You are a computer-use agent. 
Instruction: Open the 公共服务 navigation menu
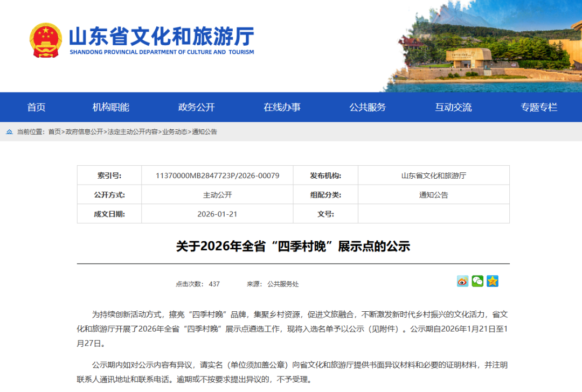tap(369, 107)
